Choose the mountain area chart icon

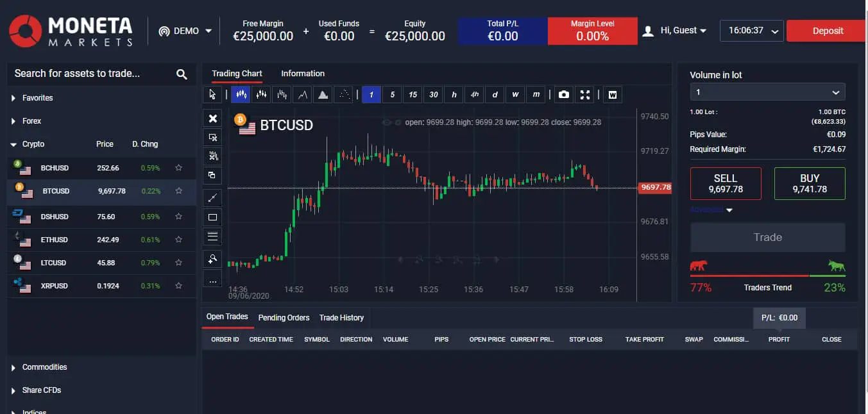tap(324, 95)
